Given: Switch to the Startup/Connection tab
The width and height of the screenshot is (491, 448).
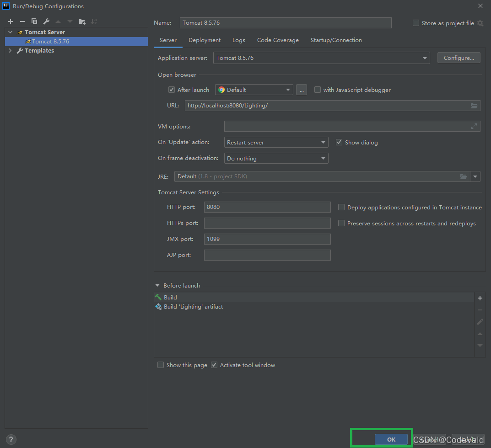Looking at the screenshot, I should point(336,40).
